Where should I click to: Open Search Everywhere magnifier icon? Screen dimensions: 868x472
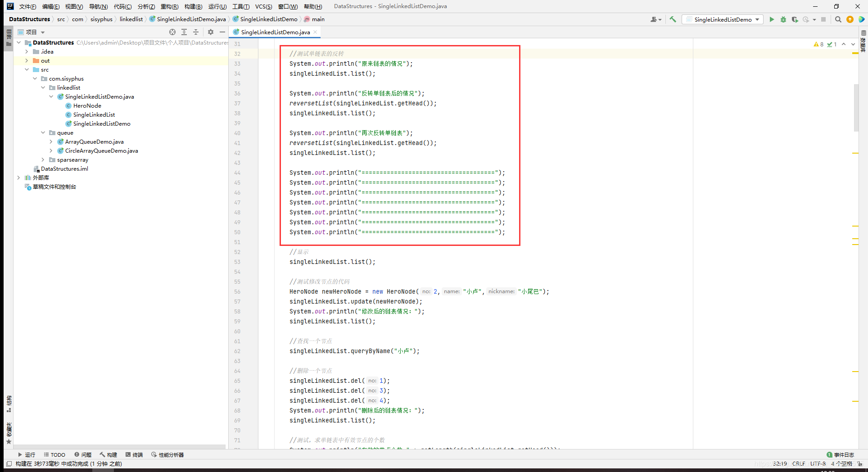[x=838, y=19]
